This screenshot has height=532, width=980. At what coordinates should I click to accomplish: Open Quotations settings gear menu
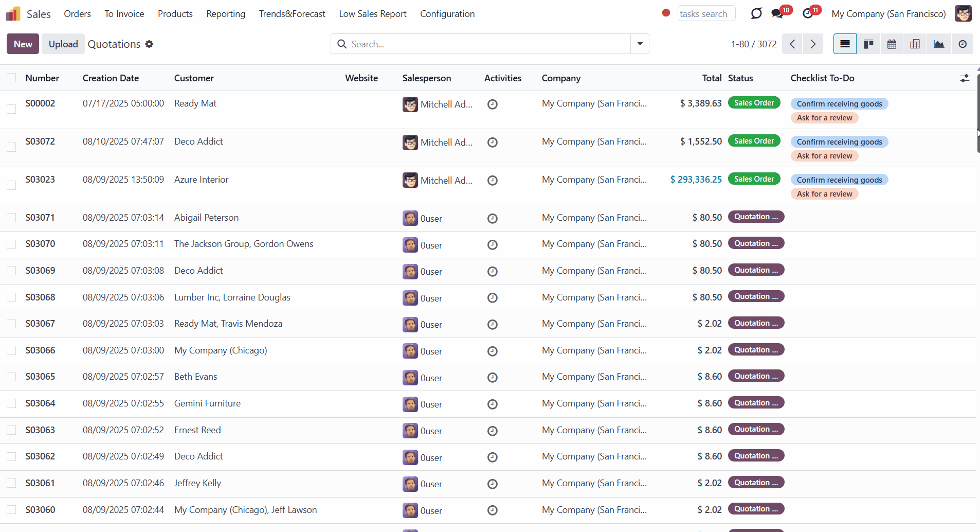point(149,44)
